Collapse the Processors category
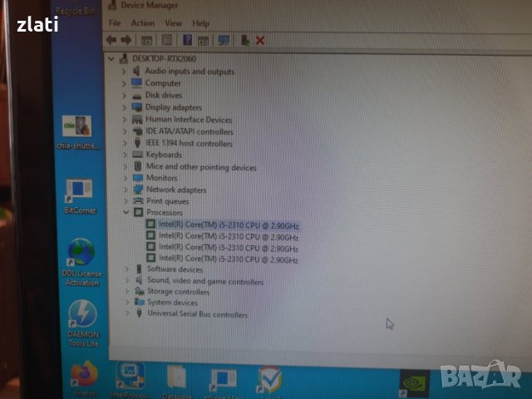Image resolution: width=532 pixels, height=399 pixels. point(126,213)
